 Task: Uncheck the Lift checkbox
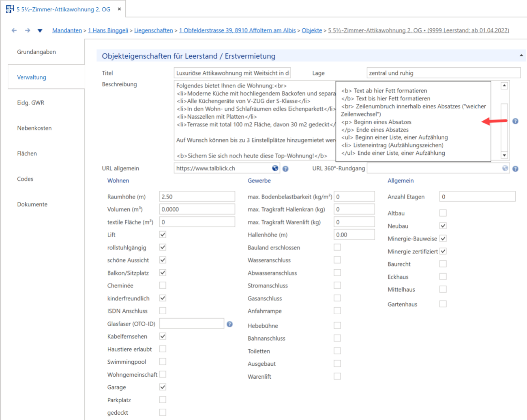click(163, 235)
